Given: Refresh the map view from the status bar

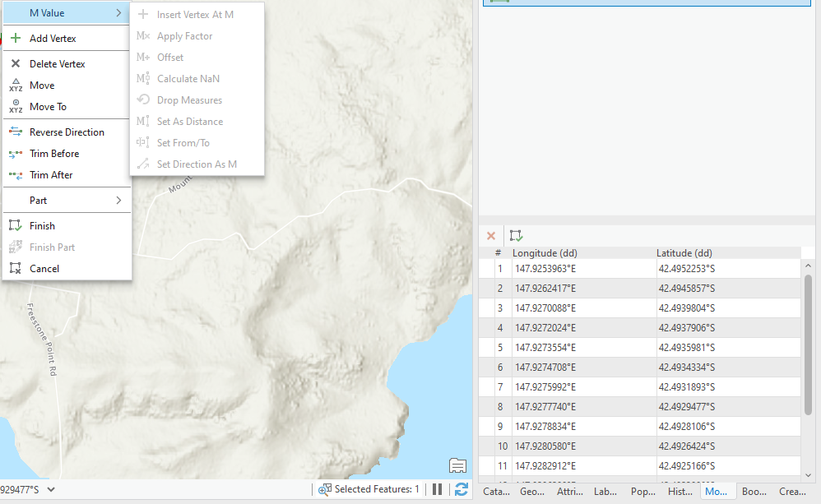Looking at the screenshot, I should click(x=461, y=489).
